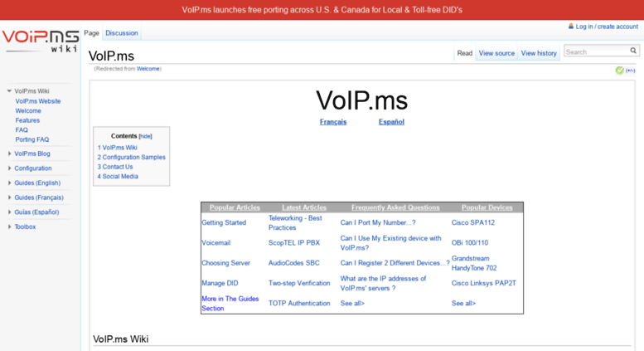Open the View source tab

click(x=496, y=53)
